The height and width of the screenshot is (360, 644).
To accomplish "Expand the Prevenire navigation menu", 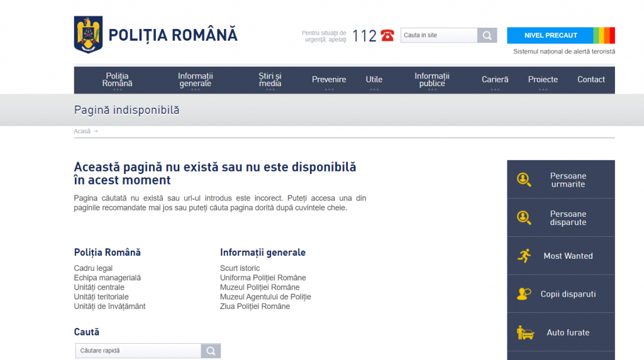I will (x=329, y=80).
